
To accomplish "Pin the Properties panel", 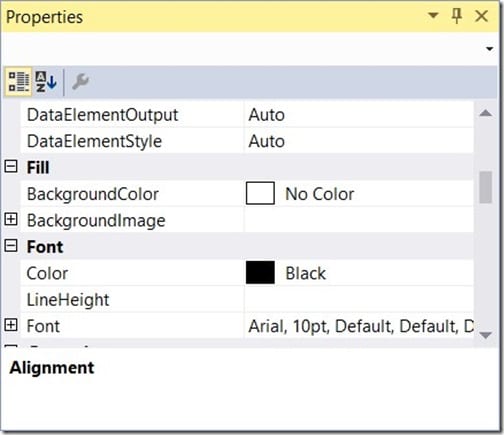I will coord(456,16).
